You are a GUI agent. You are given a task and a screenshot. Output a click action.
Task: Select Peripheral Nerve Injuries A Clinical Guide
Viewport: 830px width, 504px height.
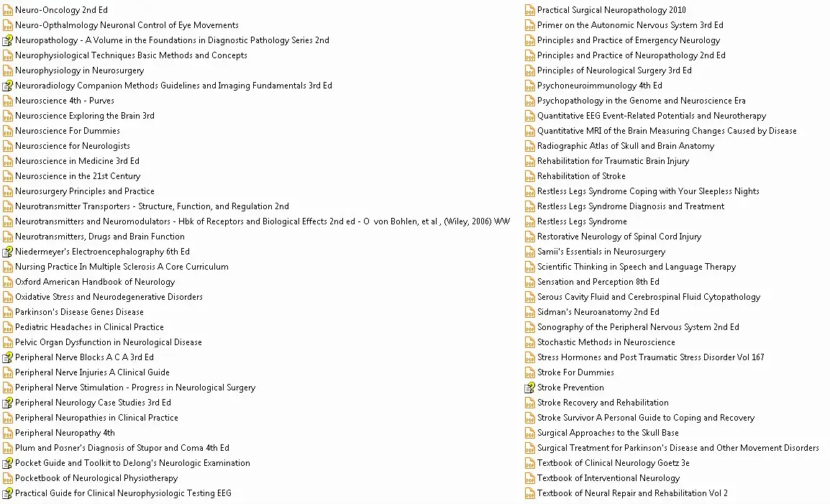(92, 372)
